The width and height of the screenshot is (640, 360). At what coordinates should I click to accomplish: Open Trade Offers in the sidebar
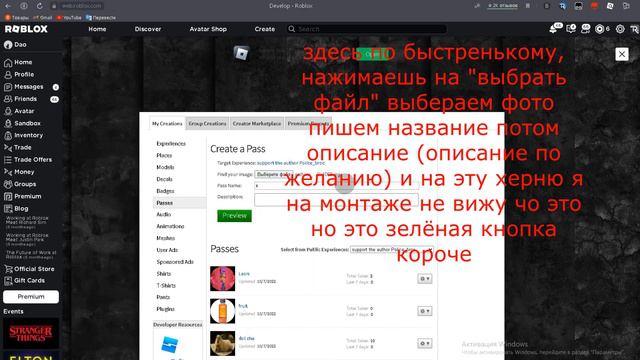31,160
